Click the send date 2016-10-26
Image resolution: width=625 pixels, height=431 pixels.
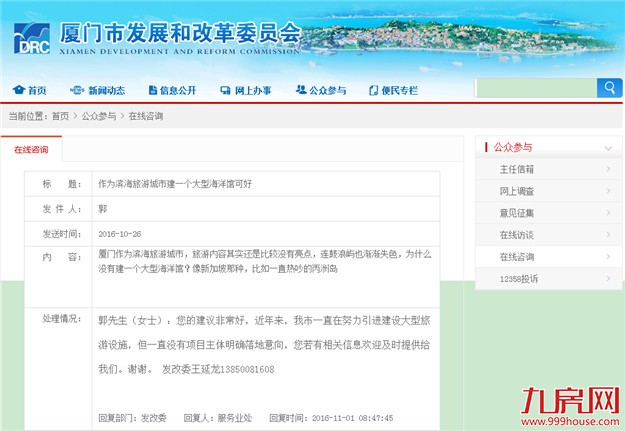pos(120,234)
